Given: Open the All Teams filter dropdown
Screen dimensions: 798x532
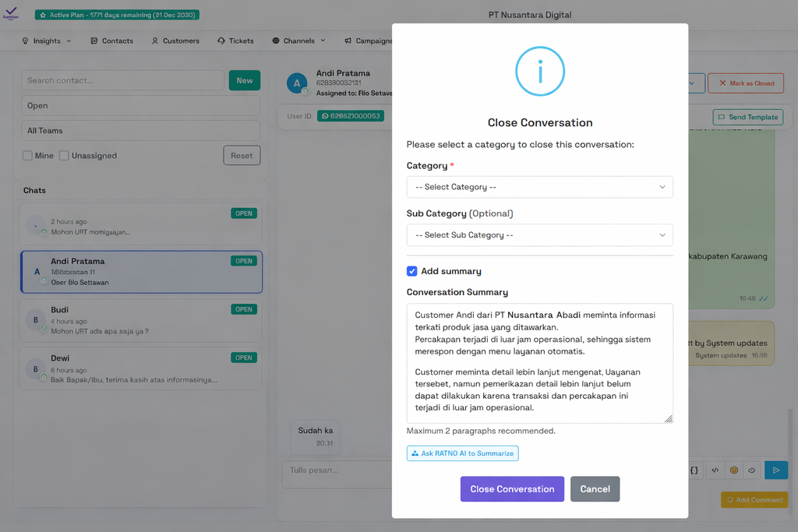Looking at the screenshot, I should coord(140,131).
